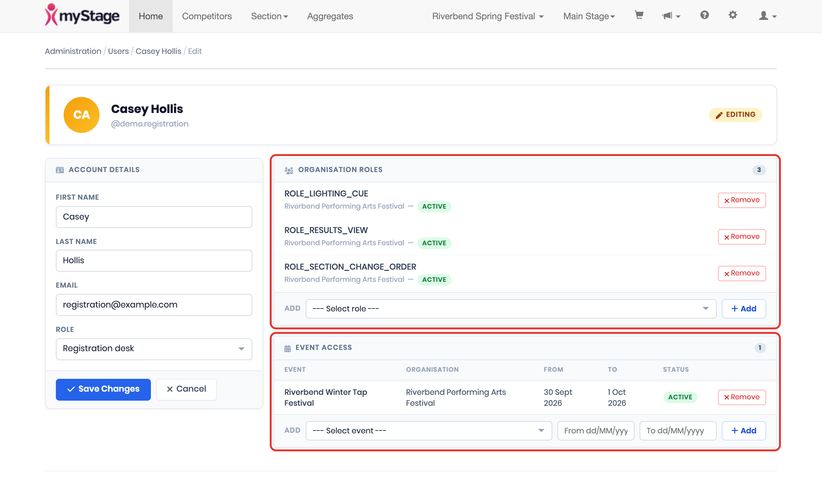The image size is (822, 504).
Task: Open the shopping cart icon
Action: (x=639, y=15)
